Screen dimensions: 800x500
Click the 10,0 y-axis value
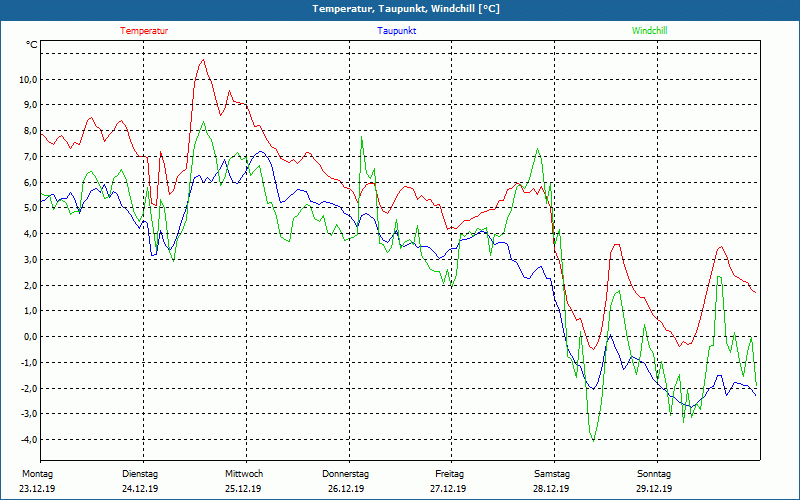tap(28, 80)
